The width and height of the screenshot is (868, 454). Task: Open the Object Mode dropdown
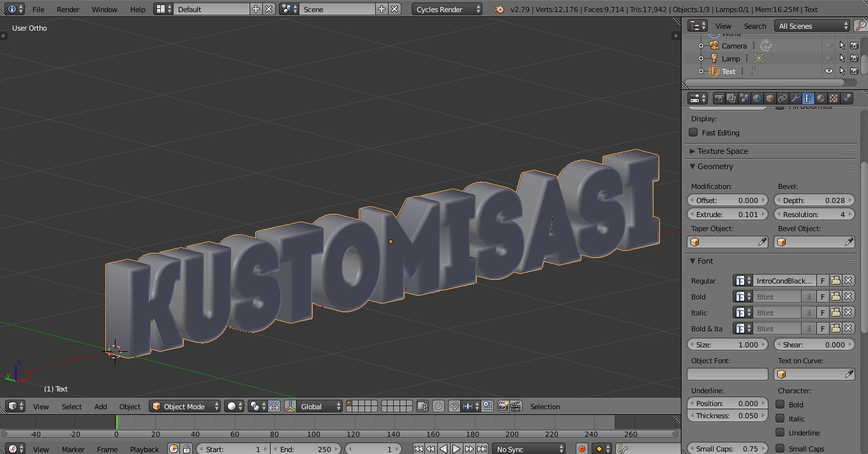tap(184, 406)
